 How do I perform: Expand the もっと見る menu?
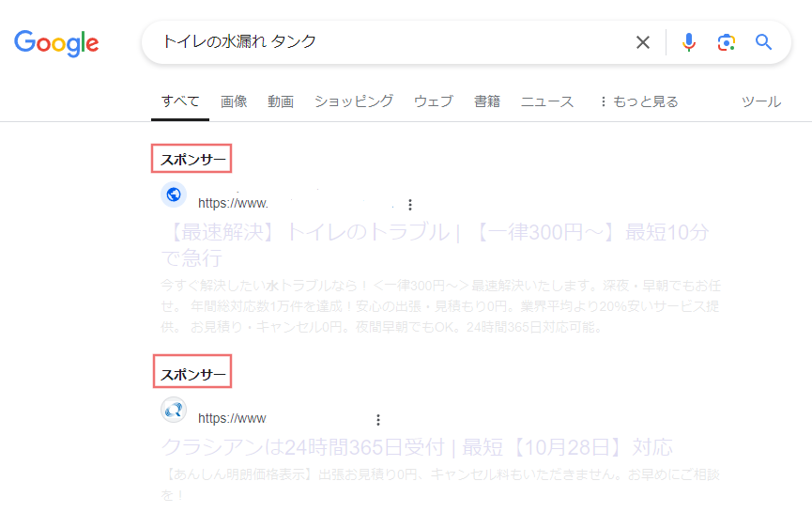639,101
